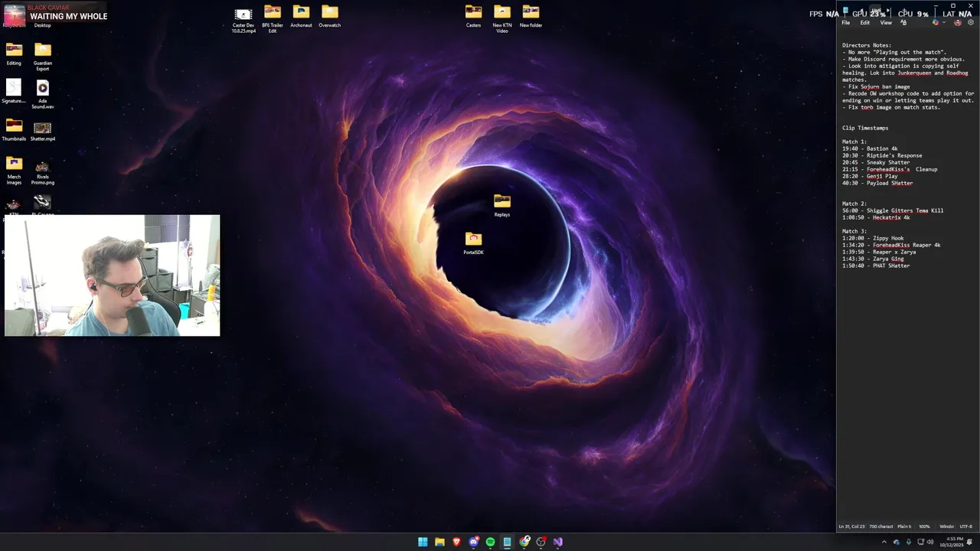Click the webcam overlay video feed

pos(112,275)
